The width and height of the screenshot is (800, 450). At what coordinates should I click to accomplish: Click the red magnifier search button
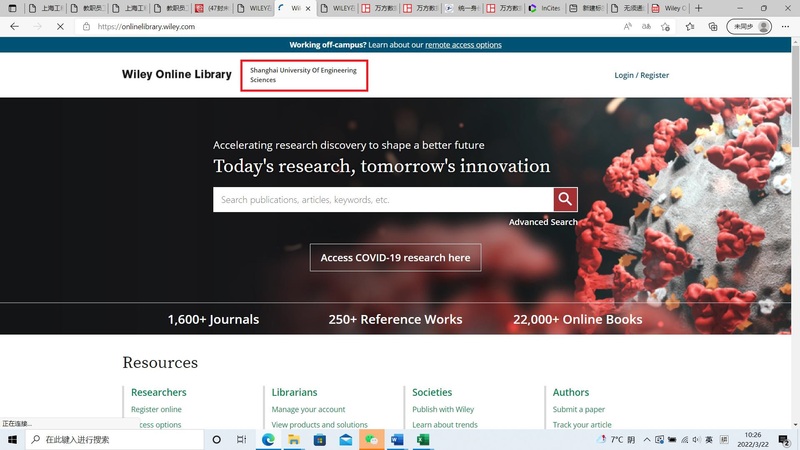tap(566, 199)
